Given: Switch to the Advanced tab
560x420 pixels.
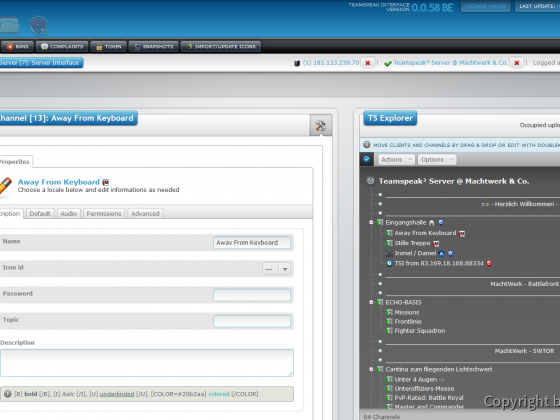Looking at the screenshot, I should pyautogui.click(x=145, y=214).
